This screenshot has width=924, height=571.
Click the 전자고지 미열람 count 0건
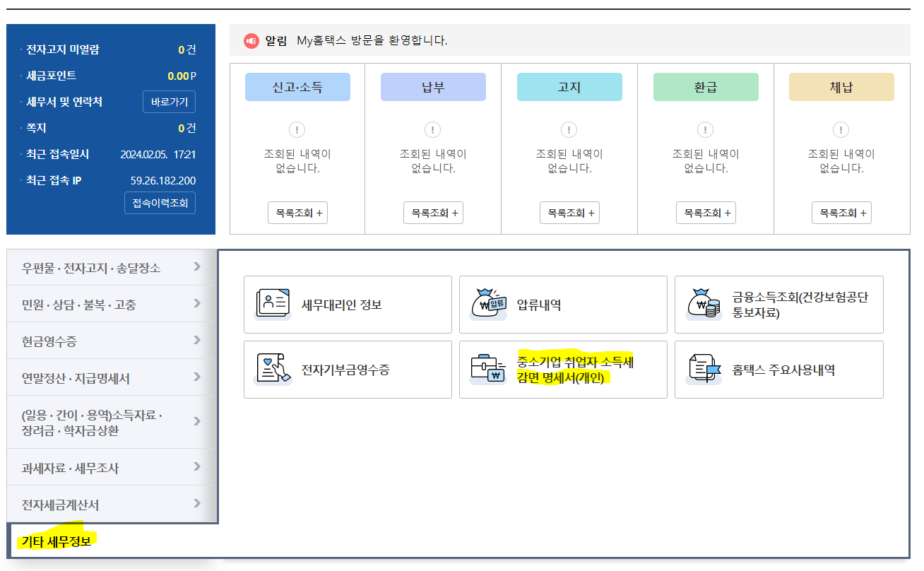(x=187, y=49)
